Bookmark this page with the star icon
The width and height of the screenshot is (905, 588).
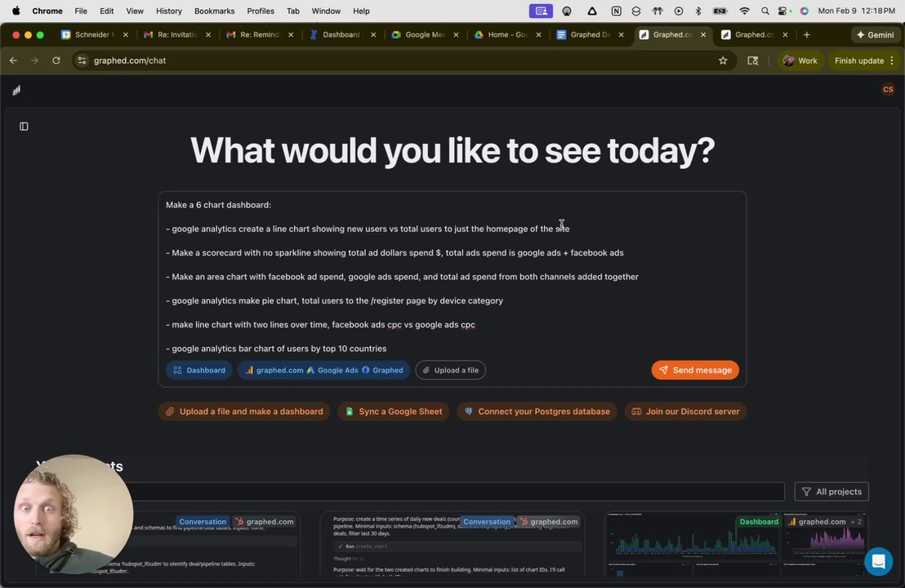(x=723, y=60)
